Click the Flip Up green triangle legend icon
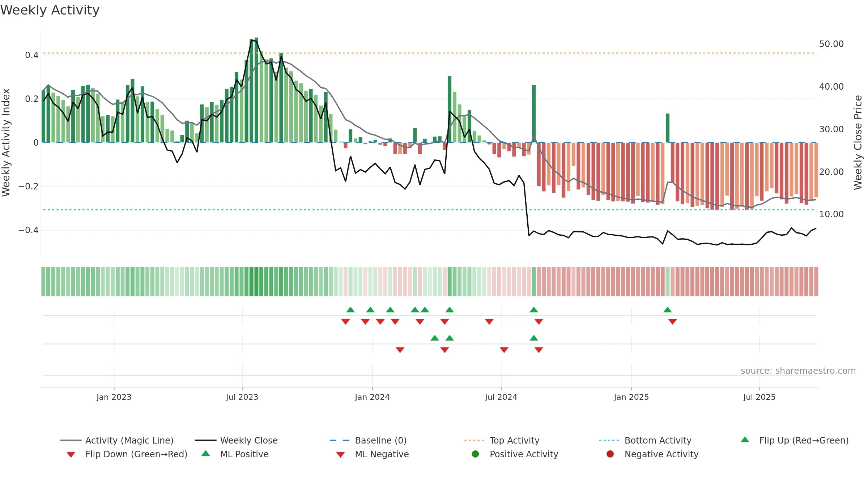868x488 pixels. [745, 440]
